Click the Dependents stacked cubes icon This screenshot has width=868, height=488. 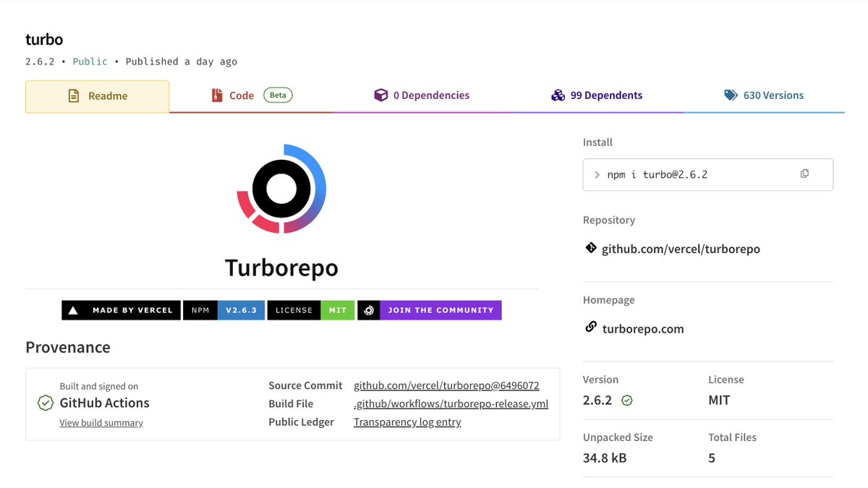point(558,95)
